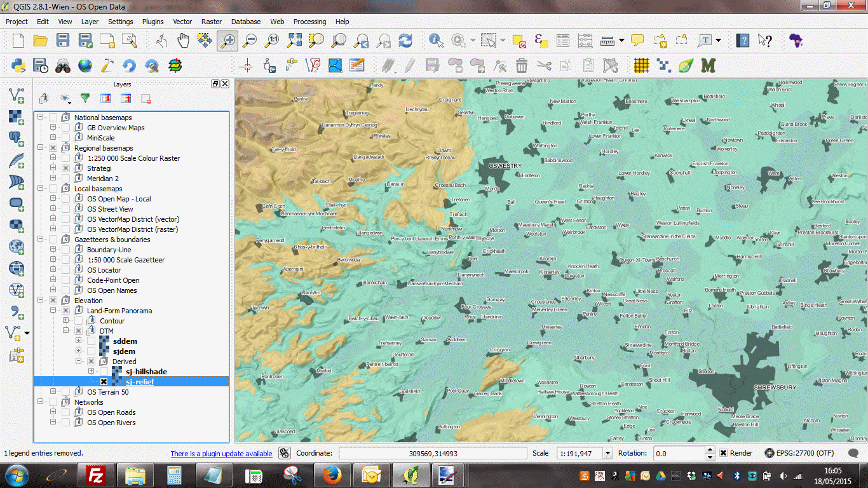Click the toggle extents button beside Coordinate
Image resolution: width=868 pixels, height=488 pixels.
pyautogui.click(x=284, y=453)
